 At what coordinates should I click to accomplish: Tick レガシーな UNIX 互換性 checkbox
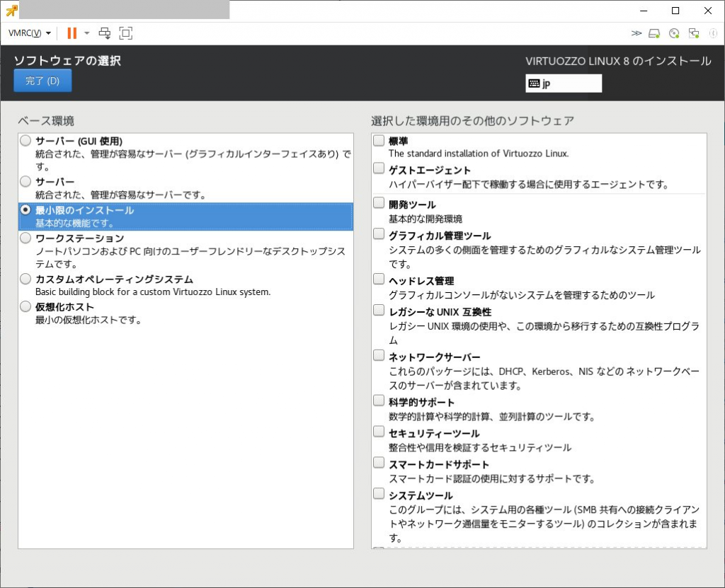point(379,310)
